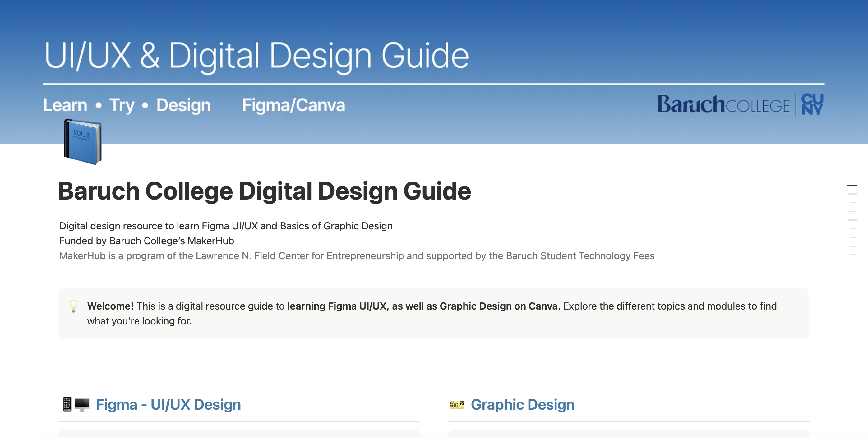Click the Baruch College logo in banner
Screen dimensions: 868x437
tap(723, 104)
